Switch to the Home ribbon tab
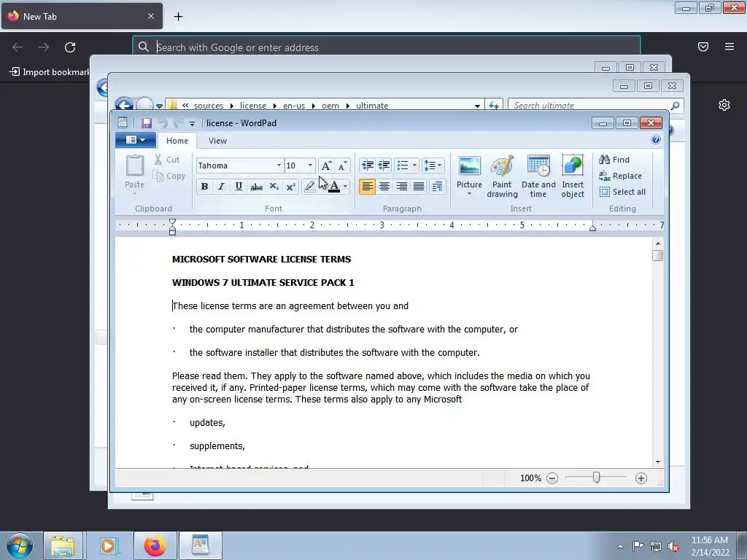This screenshot has width=747, height=560. [177, 141]
